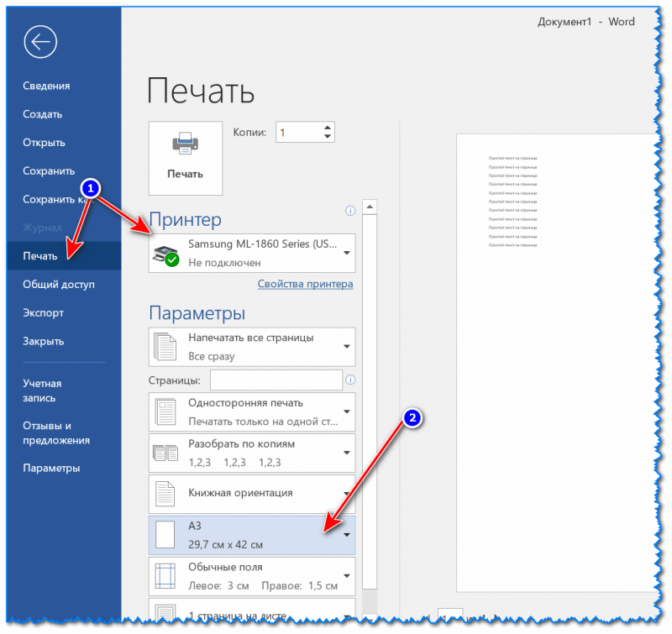Open the Односторонняя печать dropdown arrow
Viewport: 672px width, 634px height.
pyautogui.click(x=347, y=411)
